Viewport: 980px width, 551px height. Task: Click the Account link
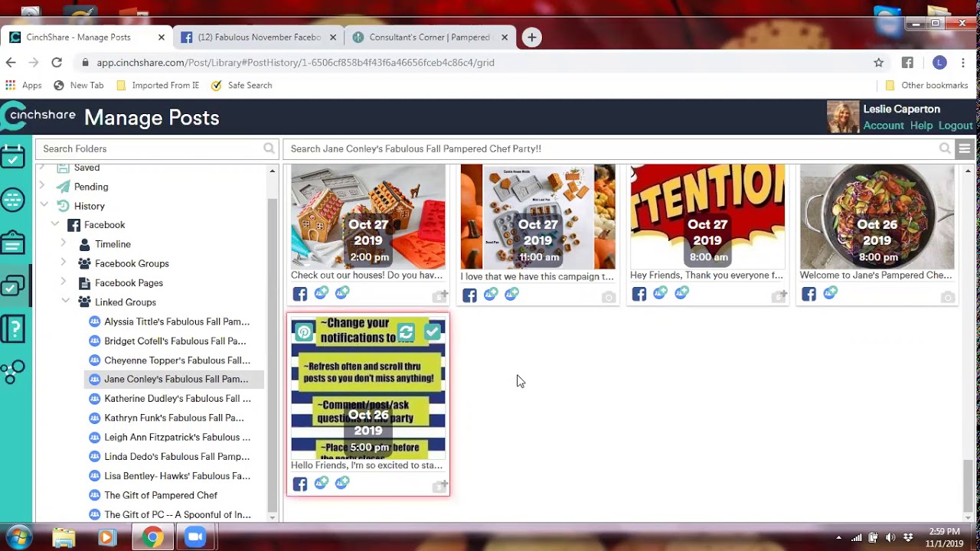(x=884, y=126)
